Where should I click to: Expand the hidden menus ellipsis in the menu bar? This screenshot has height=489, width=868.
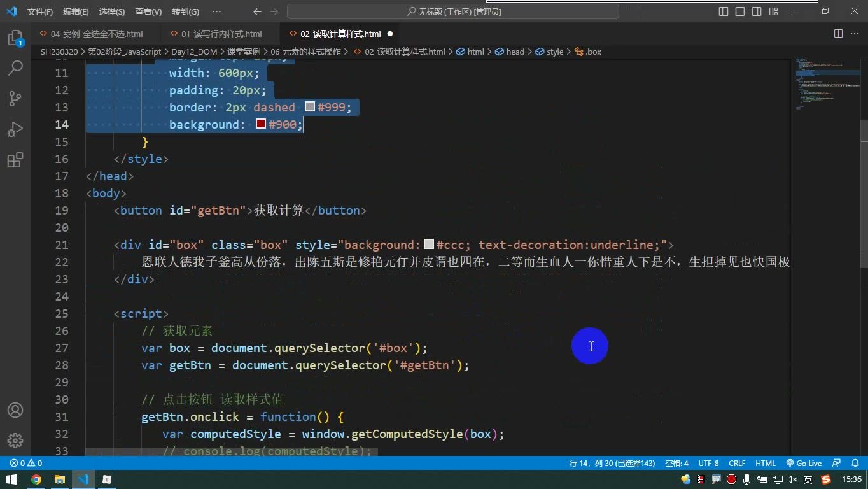click(216, 11)
